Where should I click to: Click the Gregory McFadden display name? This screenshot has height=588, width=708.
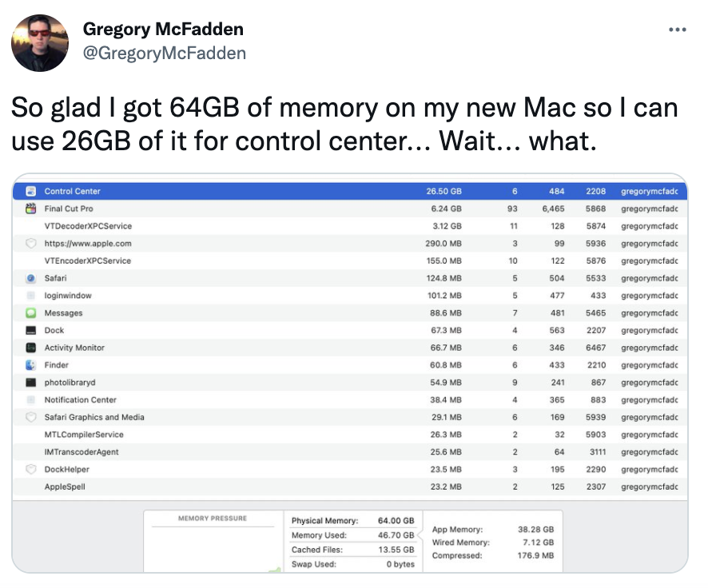click(x=163, y=30)
